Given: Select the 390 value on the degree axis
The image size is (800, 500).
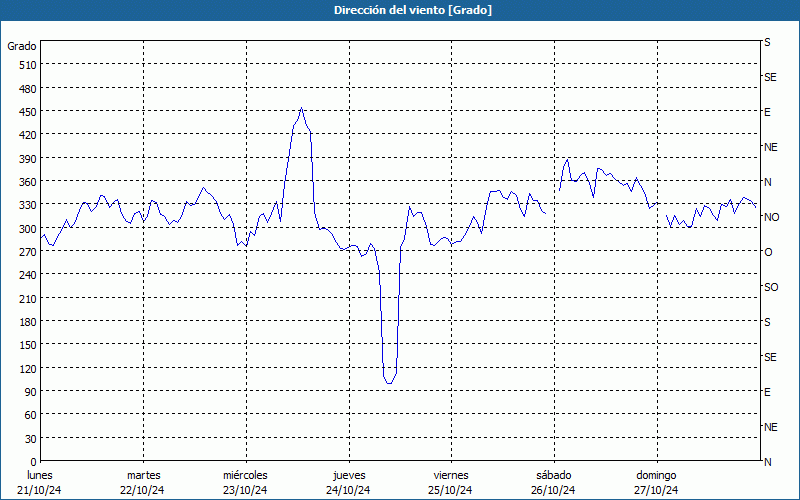Looking at the screenshot, I should pos(28,159).
